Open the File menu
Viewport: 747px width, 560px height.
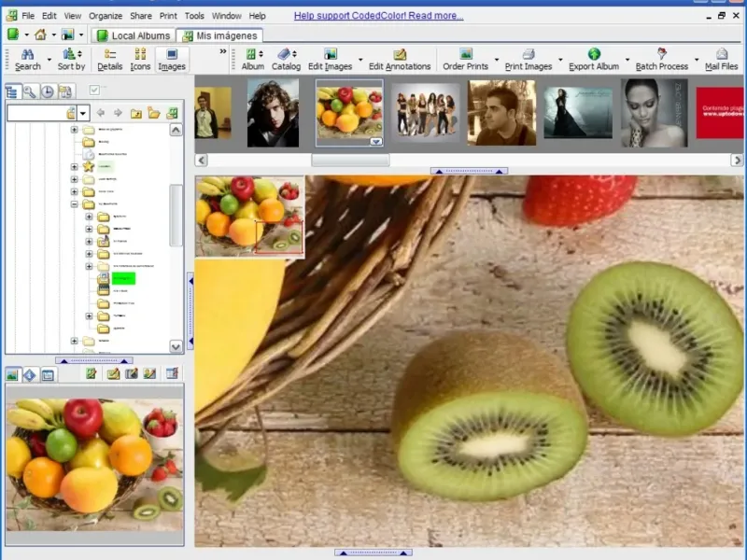(x=28, y=16)
